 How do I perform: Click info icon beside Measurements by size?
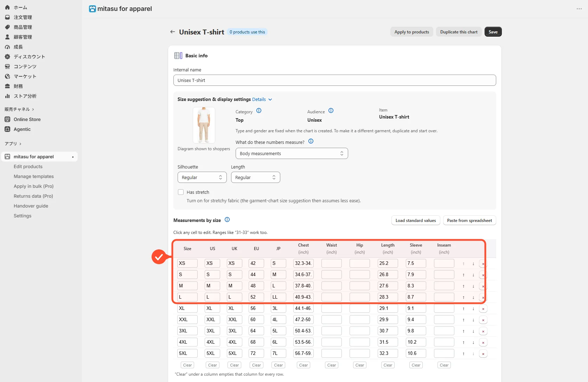(x=227, y=219)
